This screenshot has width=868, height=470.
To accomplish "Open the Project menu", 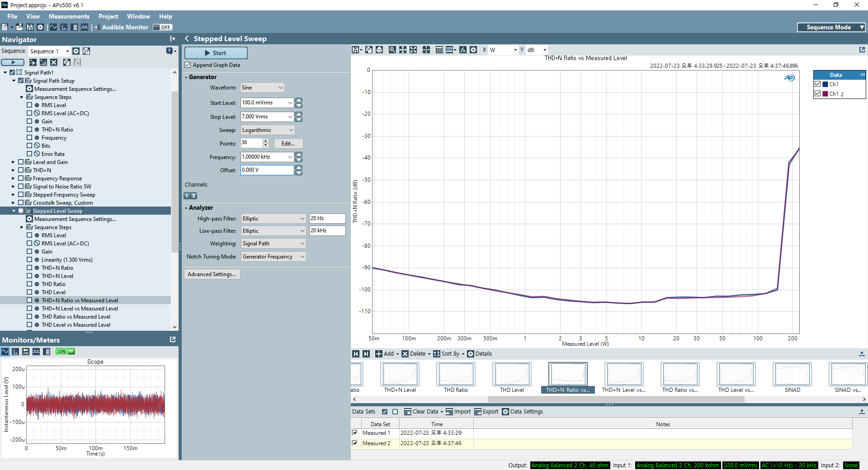I will [108, 16].
